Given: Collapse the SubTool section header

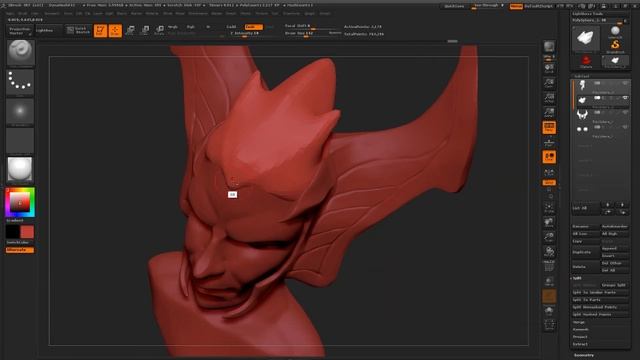Looking at the screenshot, I should (x=582, y=76).
